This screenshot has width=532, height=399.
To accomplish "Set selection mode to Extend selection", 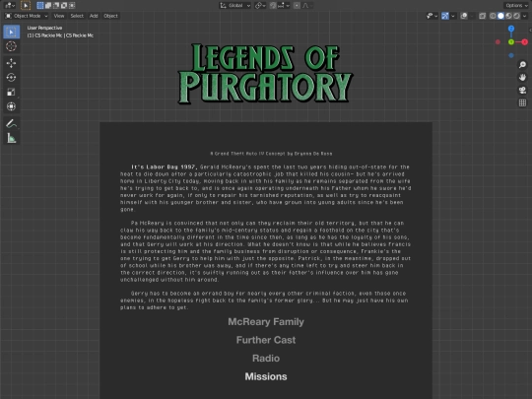I will click(x=48, y=6).
